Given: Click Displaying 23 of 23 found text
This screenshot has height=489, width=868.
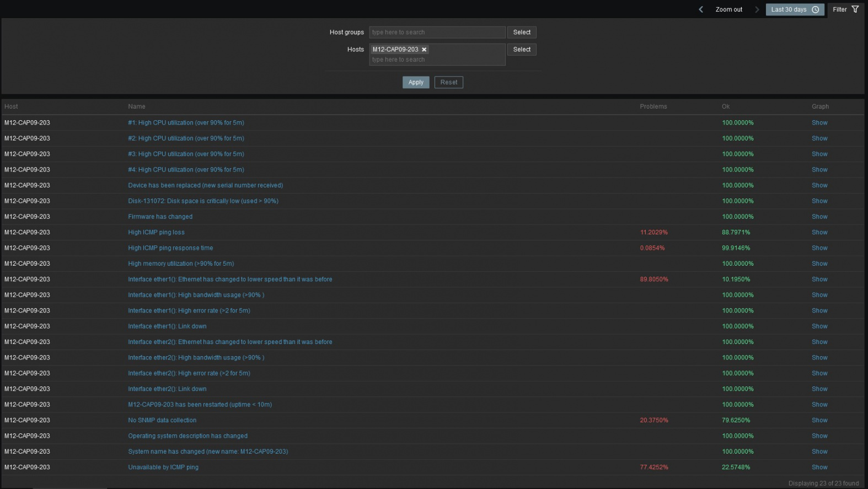Looking at the screenshot, I should point(823,483).
